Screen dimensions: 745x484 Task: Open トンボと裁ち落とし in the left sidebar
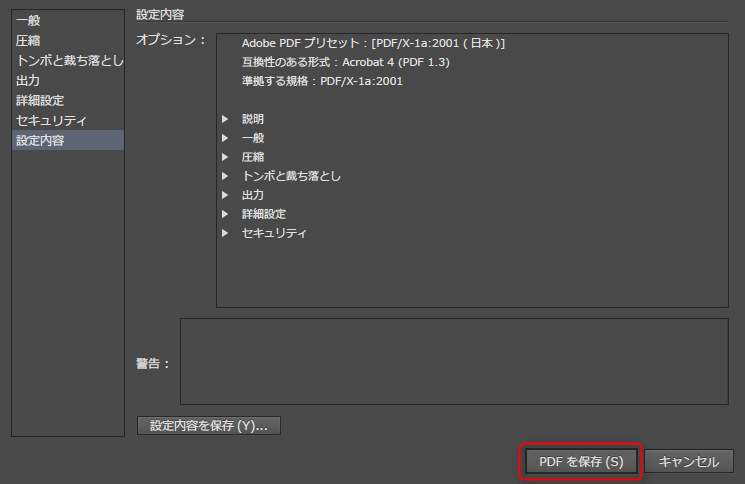[x=69, y=61]
